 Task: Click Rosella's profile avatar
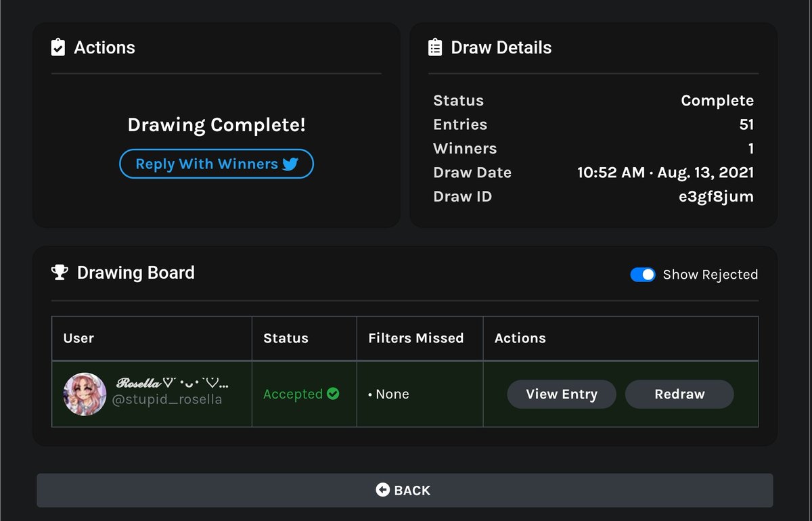(85, 394)
